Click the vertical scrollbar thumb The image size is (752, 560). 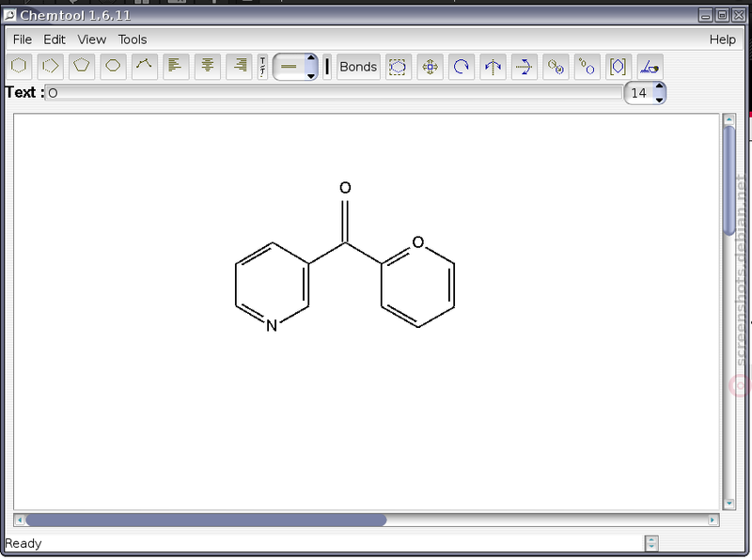click(729, 180)
